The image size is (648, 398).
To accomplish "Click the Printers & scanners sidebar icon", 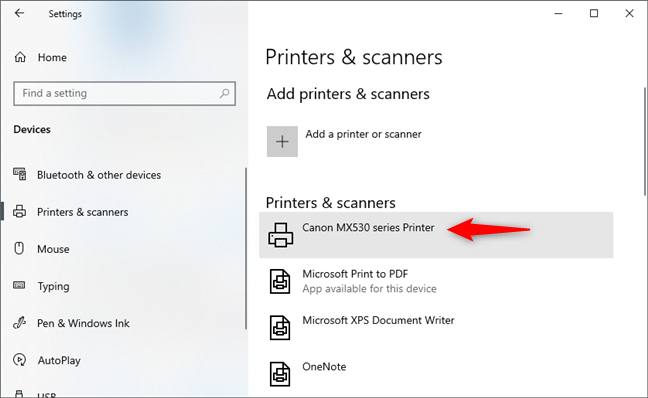I will (19, 212).
